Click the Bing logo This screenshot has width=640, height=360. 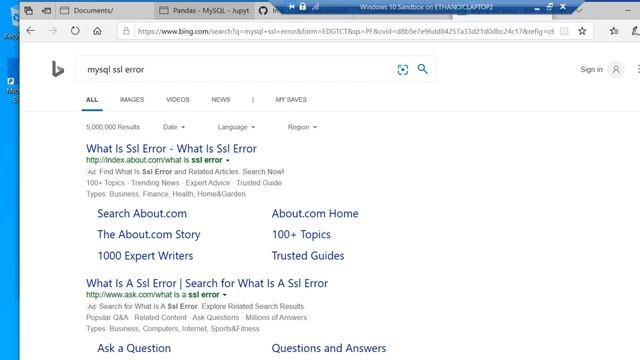(58, 69)
